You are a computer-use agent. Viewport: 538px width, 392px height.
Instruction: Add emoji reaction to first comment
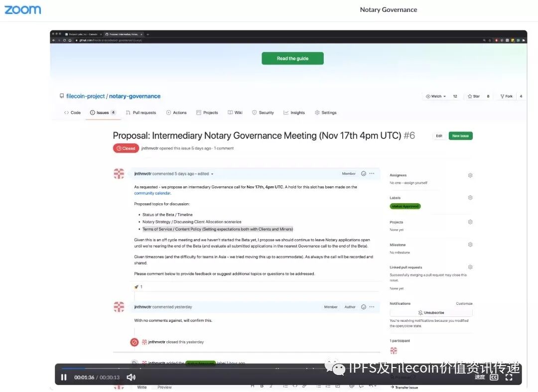(x=363, y=173)
